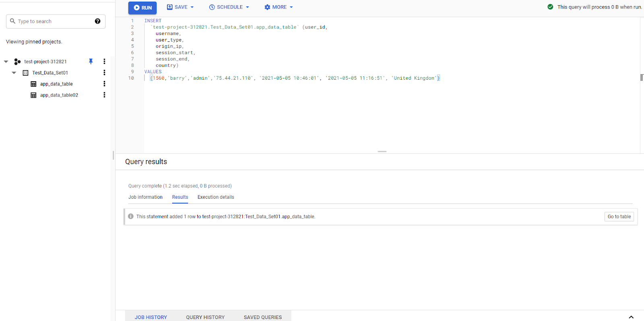
Task: Click the Test_Data_Set01 dataset icon
Action: tap(25, 73)
